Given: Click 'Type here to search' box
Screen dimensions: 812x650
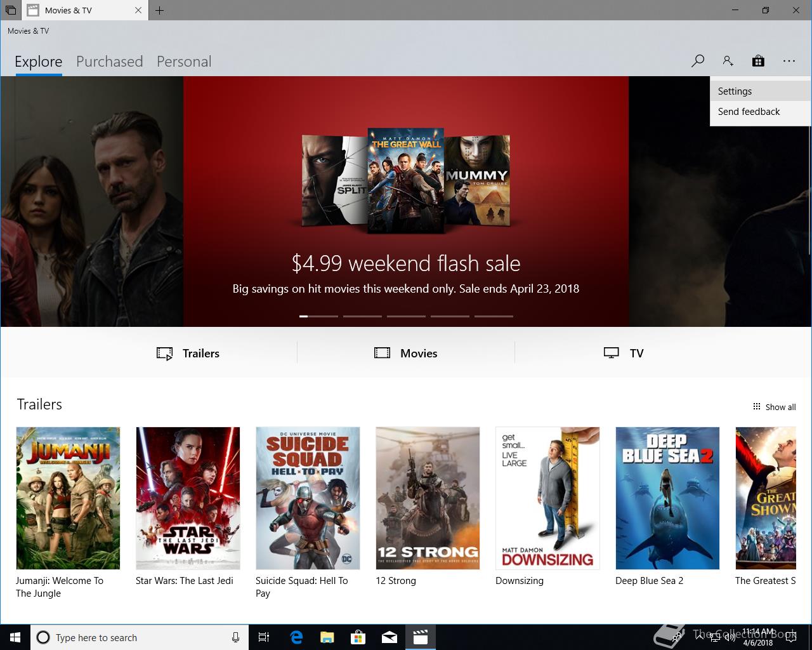Looking at the screenshot, I should pyautogui.click(x=138, y=637).
